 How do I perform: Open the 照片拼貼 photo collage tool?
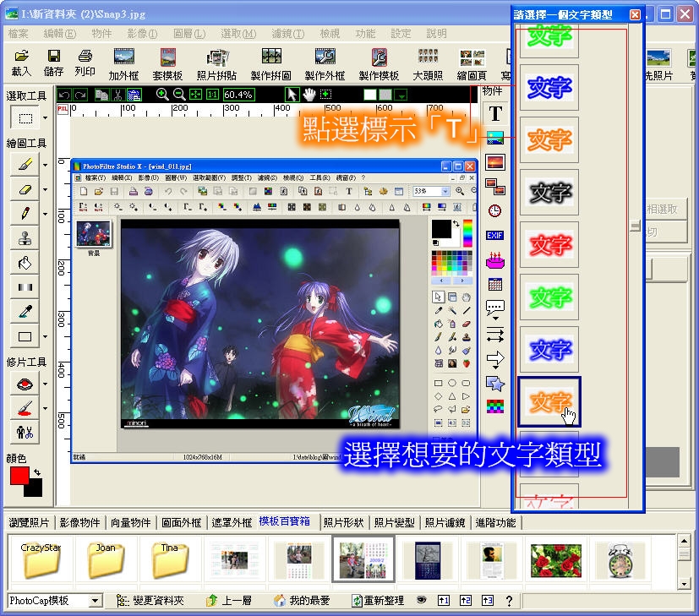pos(216,64)
